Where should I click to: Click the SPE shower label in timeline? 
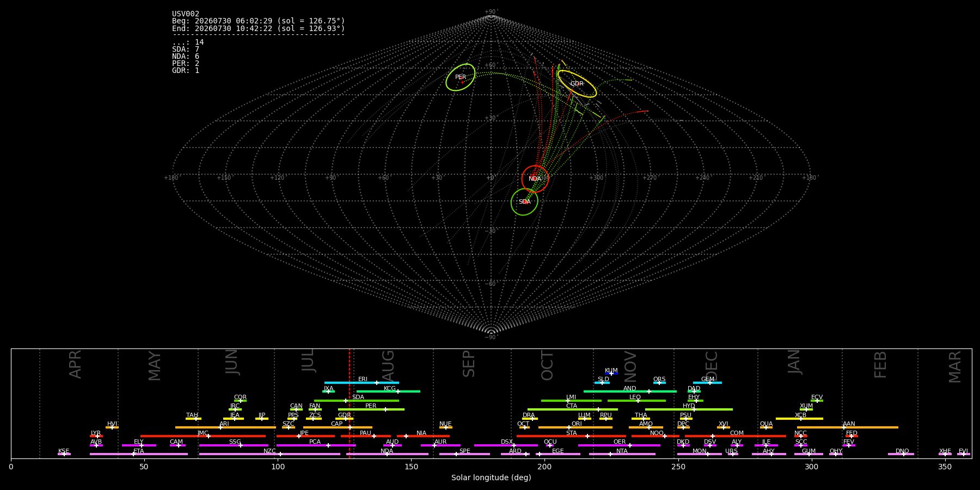coord(465,451)
